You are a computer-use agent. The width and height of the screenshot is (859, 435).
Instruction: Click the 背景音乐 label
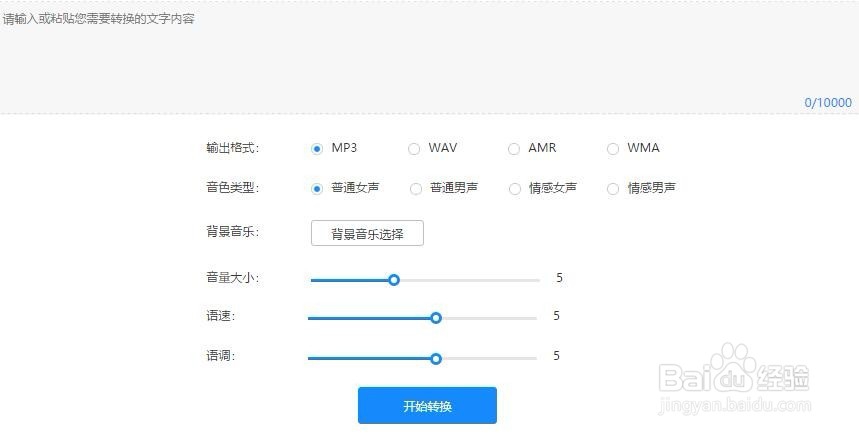pyautogui.click(x=233, y=231)
